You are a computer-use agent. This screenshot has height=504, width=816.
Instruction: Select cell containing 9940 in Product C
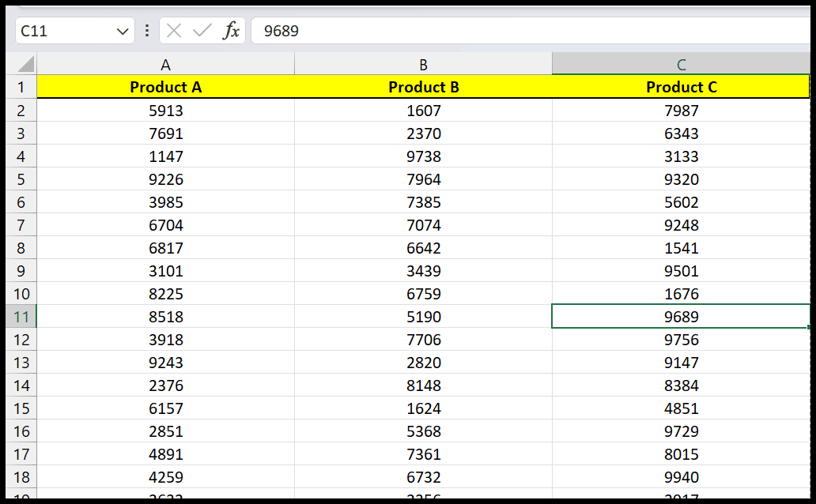681,477
